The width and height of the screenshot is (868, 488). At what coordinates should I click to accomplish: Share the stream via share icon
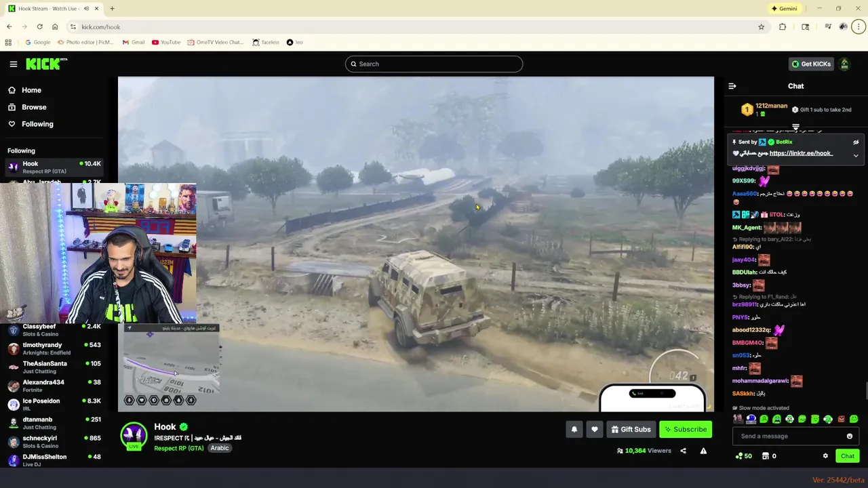point(683,451)
